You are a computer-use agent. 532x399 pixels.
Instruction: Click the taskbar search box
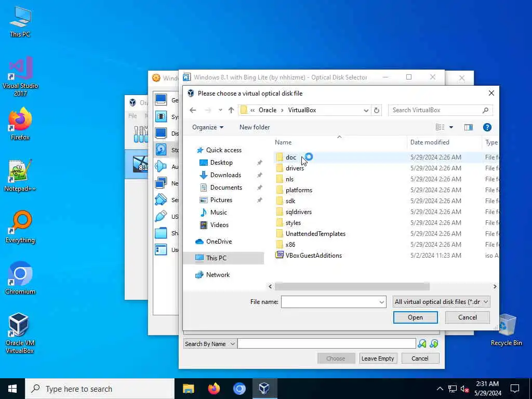pyautogui.click(x=100, y=389)
